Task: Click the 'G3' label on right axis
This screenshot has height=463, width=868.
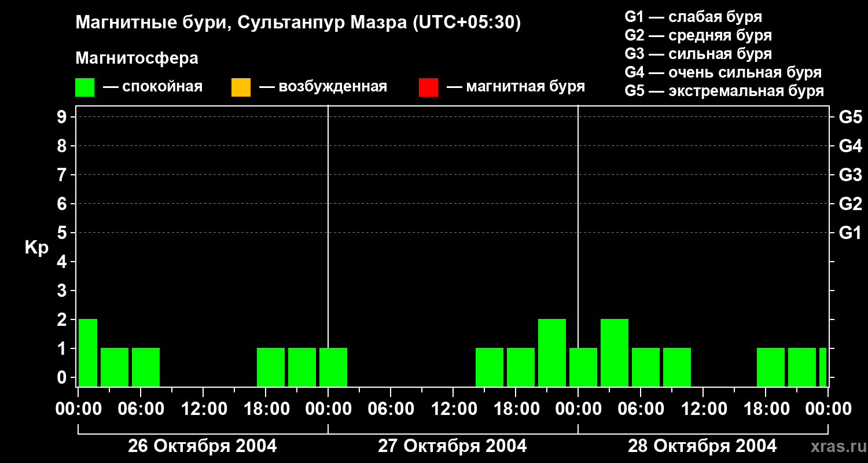Action: click(x=850, y=175)
